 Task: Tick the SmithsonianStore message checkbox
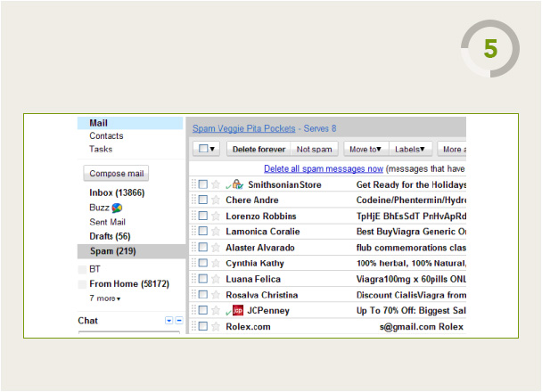coord(203,184)
